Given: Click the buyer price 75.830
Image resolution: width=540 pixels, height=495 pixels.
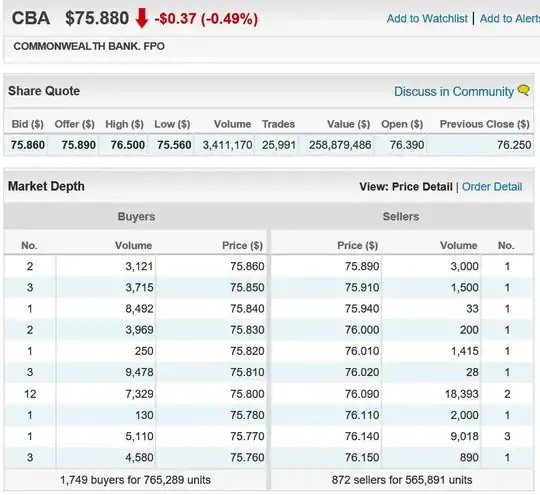Looking at the screenshot, I should click(247, 330).
